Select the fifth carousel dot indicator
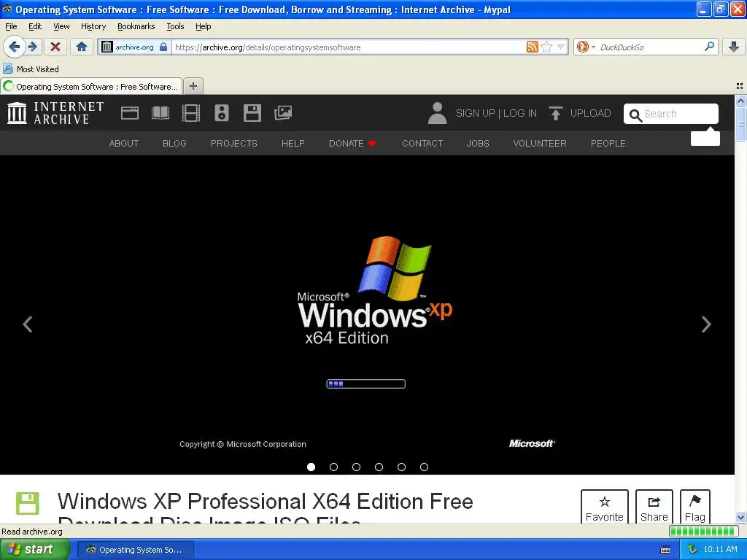Screen dimensions: 747x560 click(x=402, y=467)
